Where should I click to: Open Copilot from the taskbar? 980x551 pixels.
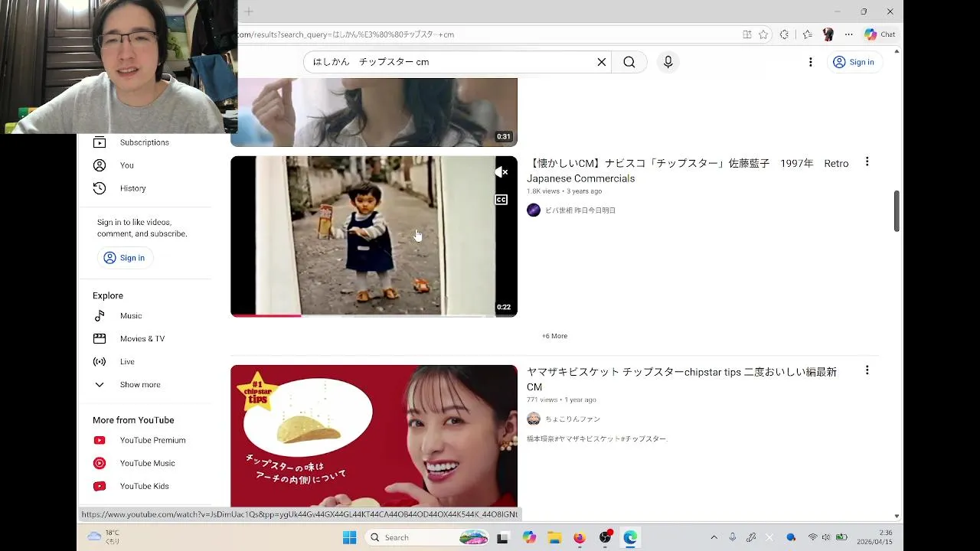(529, 538)
